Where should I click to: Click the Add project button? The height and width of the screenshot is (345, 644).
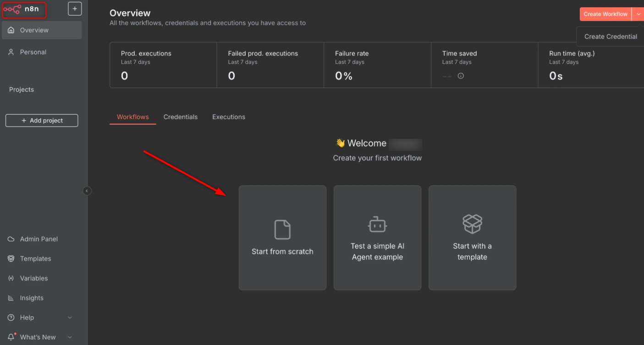42,120
